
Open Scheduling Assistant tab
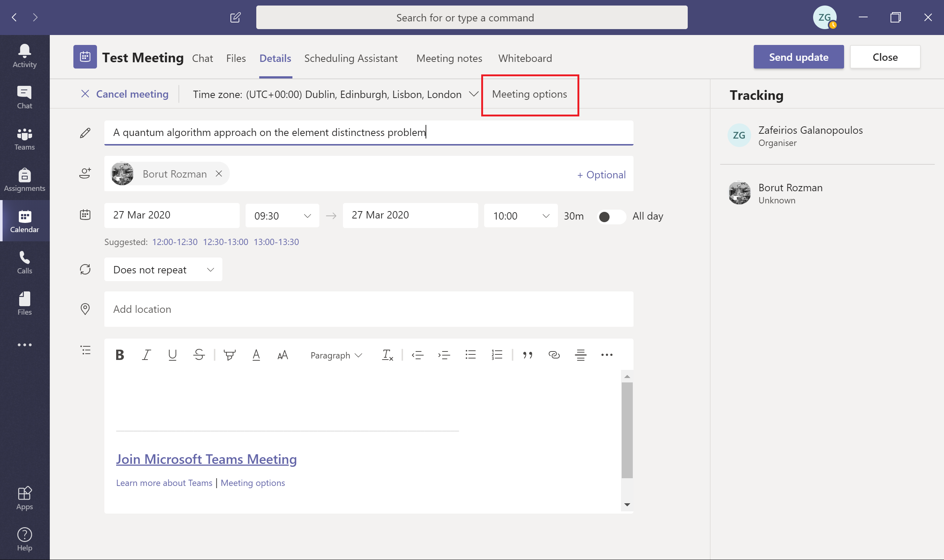[x=351, y=58]
